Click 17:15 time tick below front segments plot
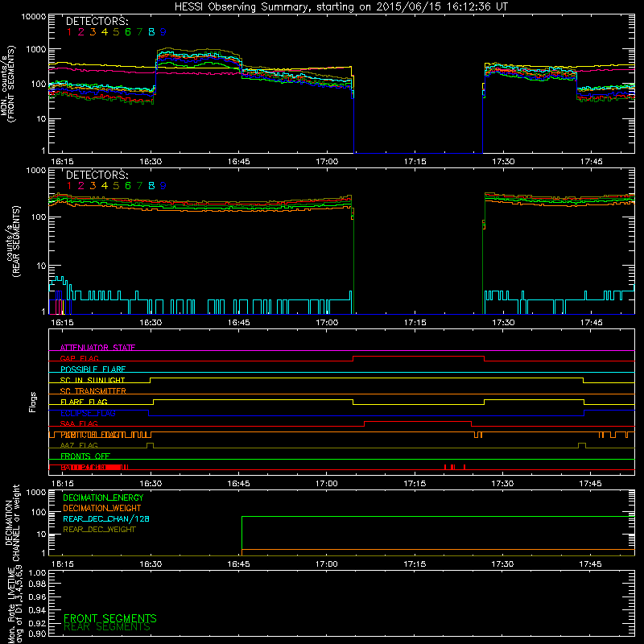This screenshot has height=644, width=644. coord(415,162)
